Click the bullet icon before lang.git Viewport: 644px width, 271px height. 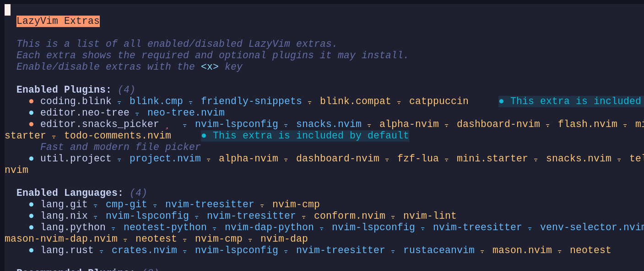[31, 205]
